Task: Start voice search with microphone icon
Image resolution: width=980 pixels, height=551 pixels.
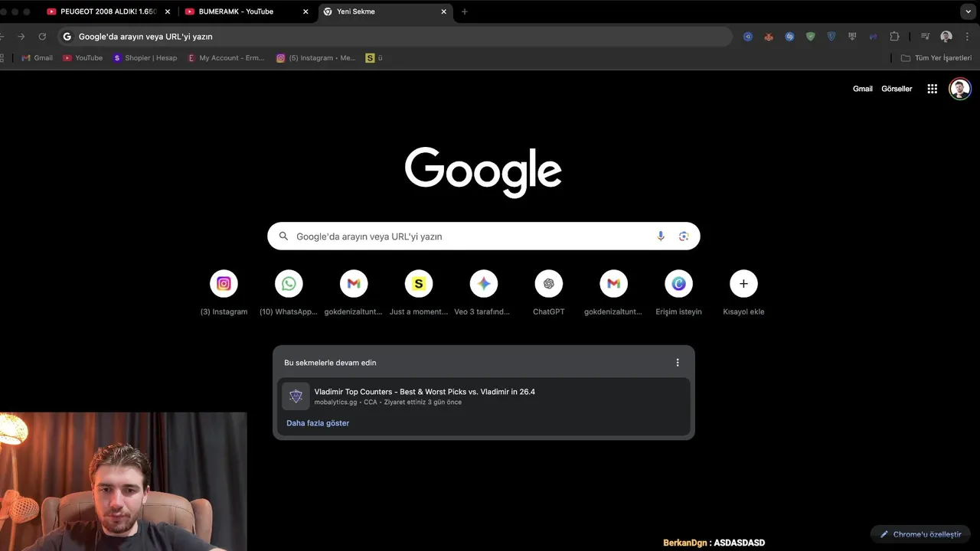Action: click(661, 236)
